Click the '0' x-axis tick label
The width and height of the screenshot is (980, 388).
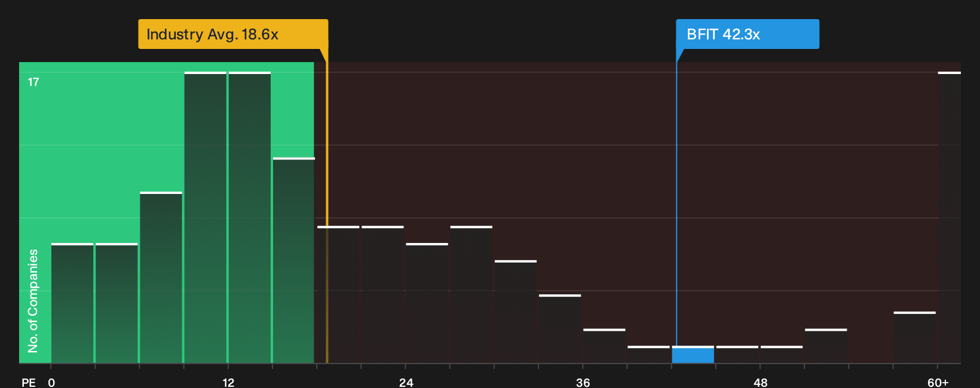(51, 382)
